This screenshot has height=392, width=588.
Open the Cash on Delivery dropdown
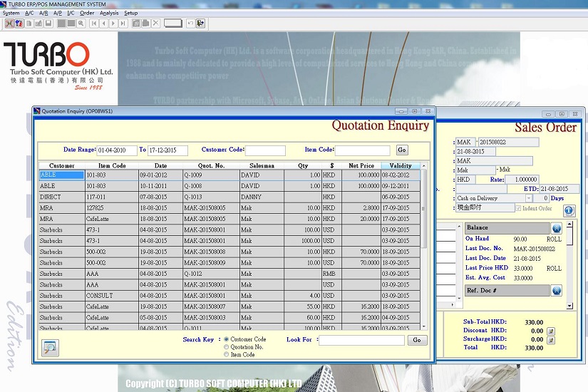pos(528,198)
